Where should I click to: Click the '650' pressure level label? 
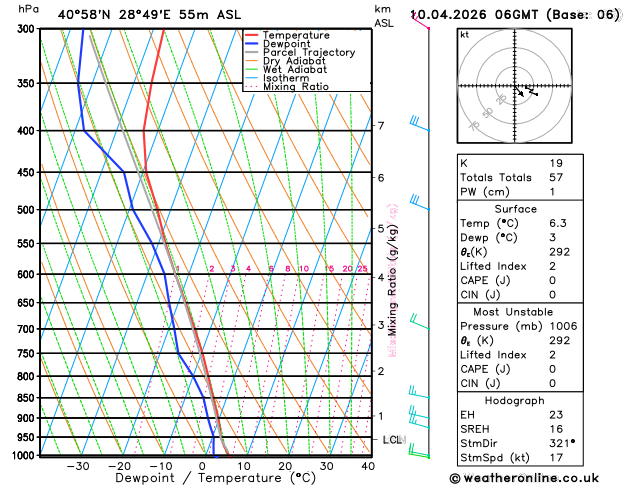pyautogui.click(x=28, y=303)
